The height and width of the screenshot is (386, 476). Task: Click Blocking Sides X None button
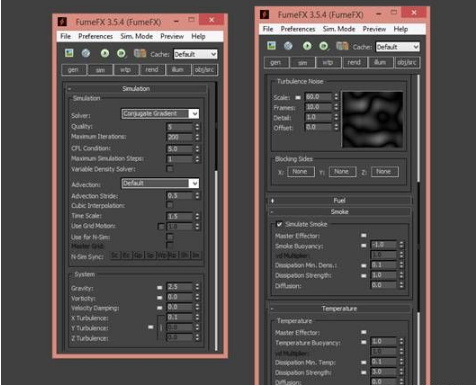click(x=300, y=172)
